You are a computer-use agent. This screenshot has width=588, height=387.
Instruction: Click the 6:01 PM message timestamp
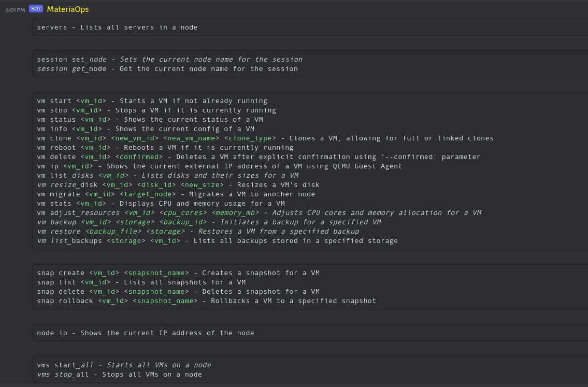(x=15, y=9)
